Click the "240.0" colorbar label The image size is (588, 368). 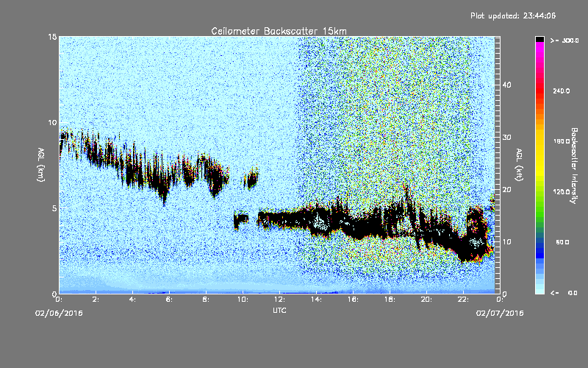point(561,91)
